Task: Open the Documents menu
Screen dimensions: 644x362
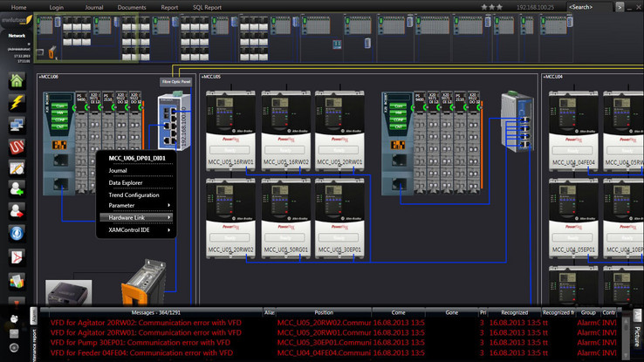Action: coord(132,7)
